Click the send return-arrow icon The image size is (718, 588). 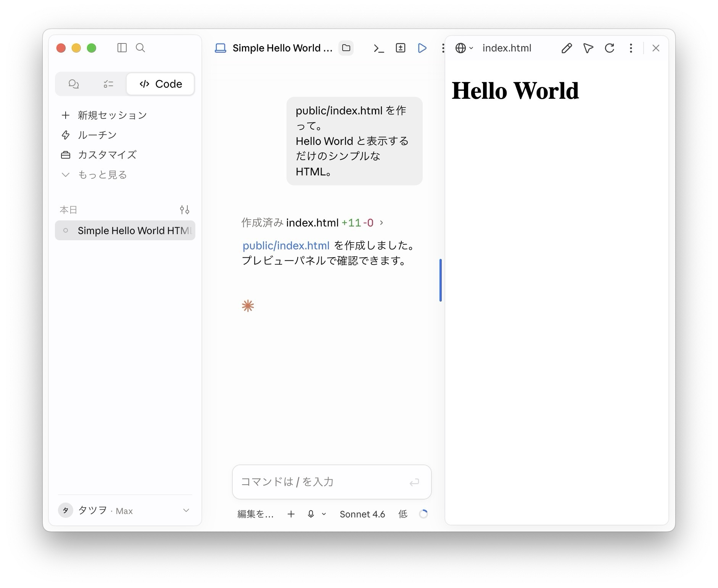414,482
